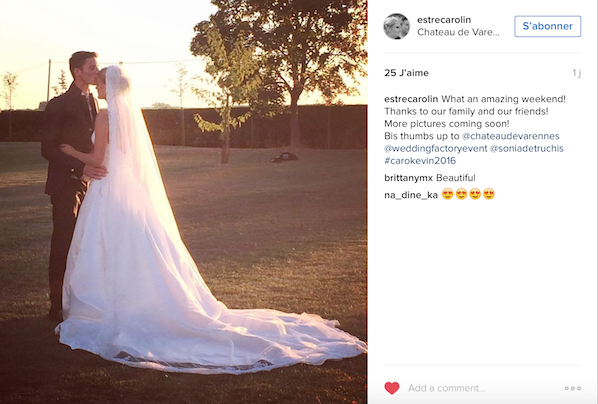This screenshot has height=404, width=598.
Task: Click the 1 j timestamp
Action: pyautogui.click(x=577, y=73)
